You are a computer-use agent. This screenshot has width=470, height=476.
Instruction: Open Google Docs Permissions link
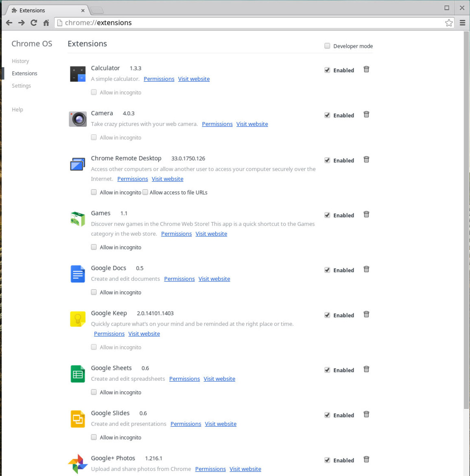click(x=179, y=279)
